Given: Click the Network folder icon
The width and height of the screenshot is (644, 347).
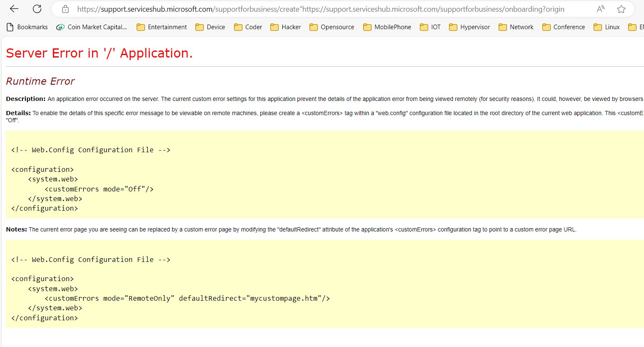Looking at the screenshot, I should point(503,27).
